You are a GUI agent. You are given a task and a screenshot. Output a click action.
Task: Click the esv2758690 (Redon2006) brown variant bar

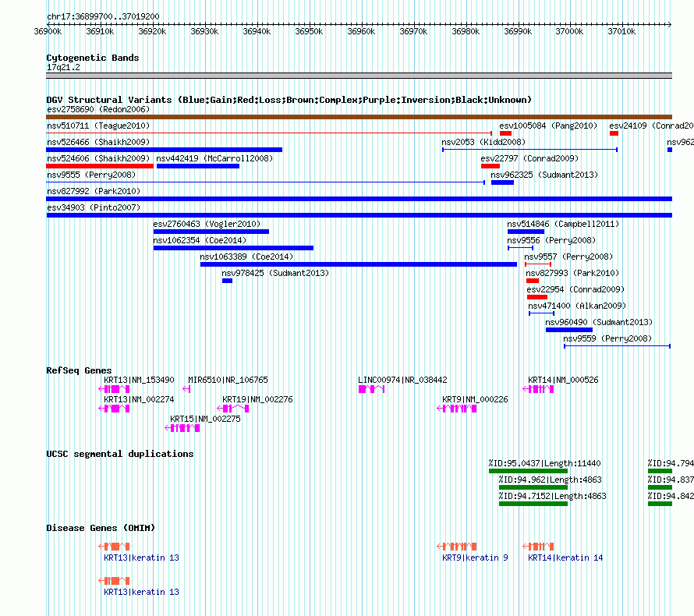pos(359,117)
